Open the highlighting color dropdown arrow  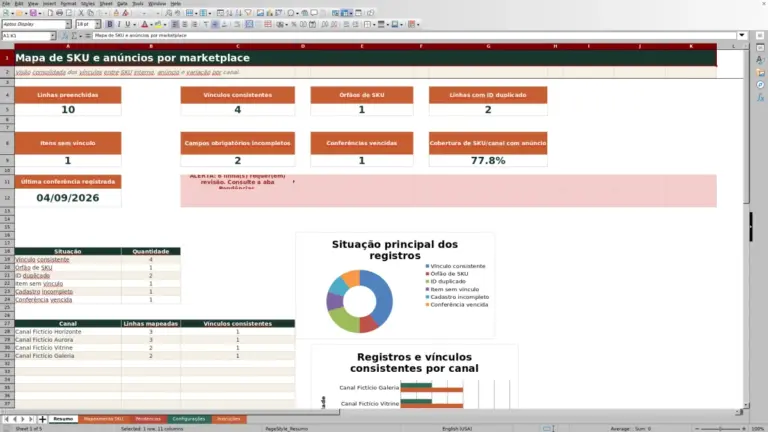point(165,24)
